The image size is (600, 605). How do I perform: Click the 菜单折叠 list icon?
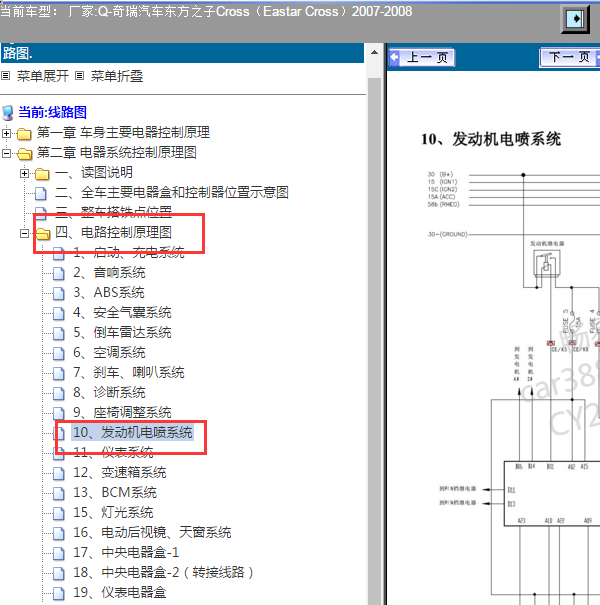click(79, 76)
